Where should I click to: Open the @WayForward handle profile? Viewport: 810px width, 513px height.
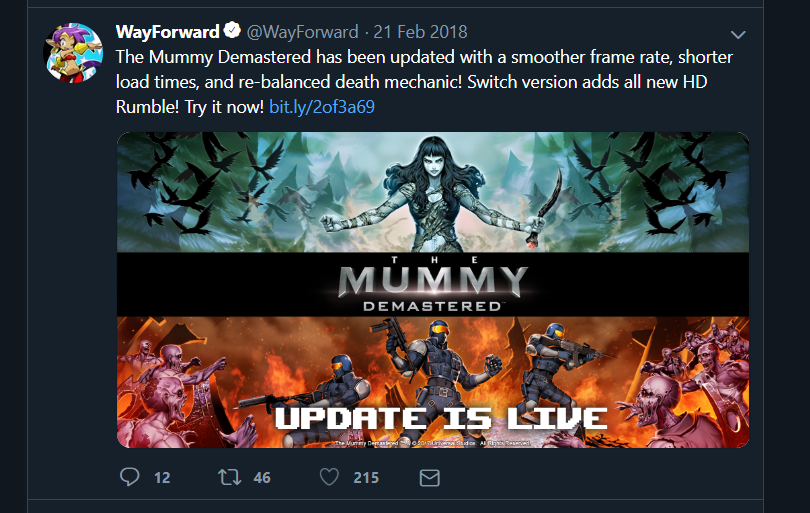tap(302, 32)
